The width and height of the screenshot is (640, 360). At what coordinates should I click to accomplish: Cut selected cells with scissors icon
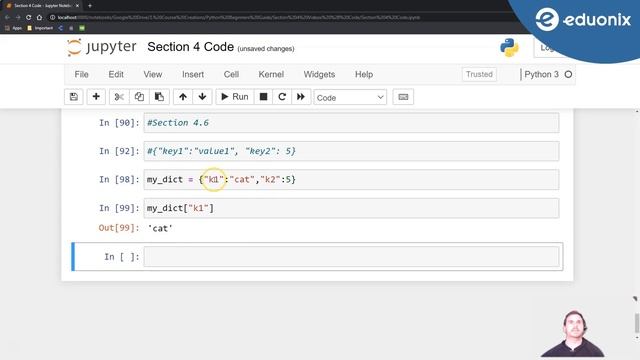119,97
